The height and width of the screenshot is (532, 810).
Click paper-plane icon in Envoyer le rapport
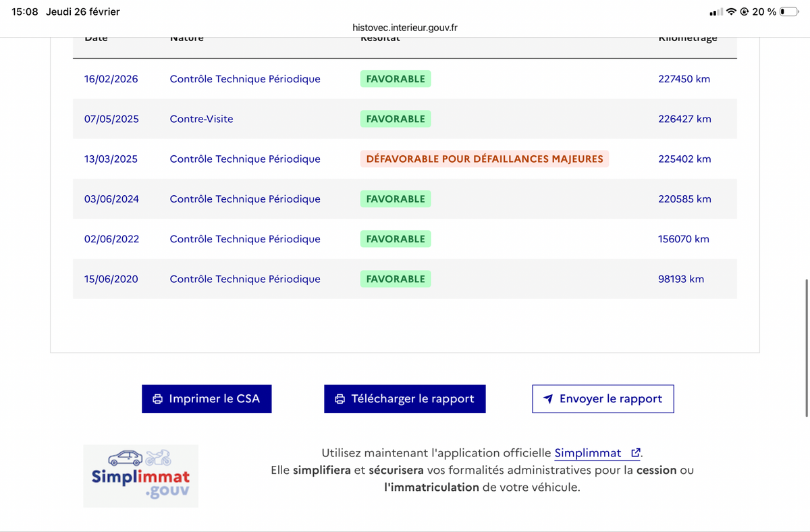pyautogui.click(x=548, y=399)
